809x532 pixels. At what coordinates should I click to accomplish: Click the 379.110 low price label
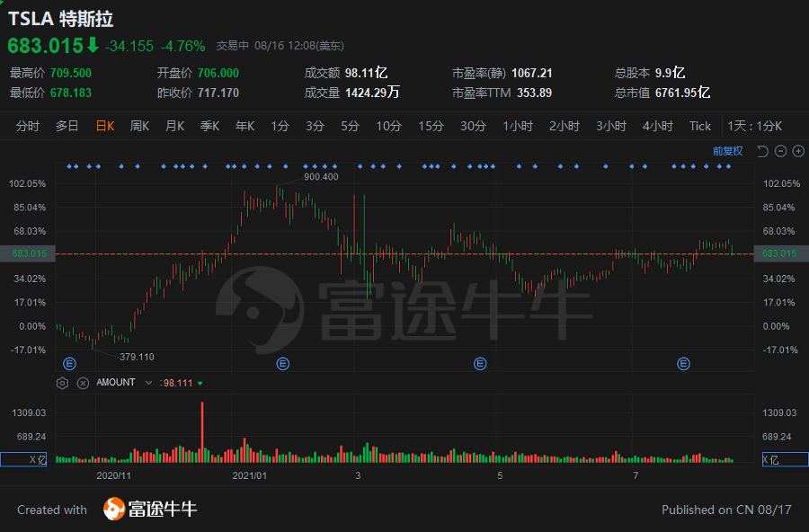[x=137, y=357]
